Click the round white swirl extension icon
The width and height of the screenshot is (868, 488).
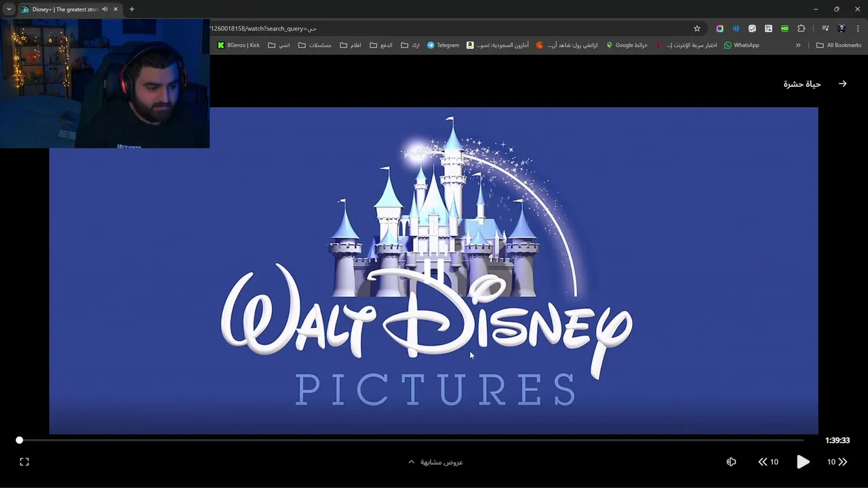click(x=752, y=28)
